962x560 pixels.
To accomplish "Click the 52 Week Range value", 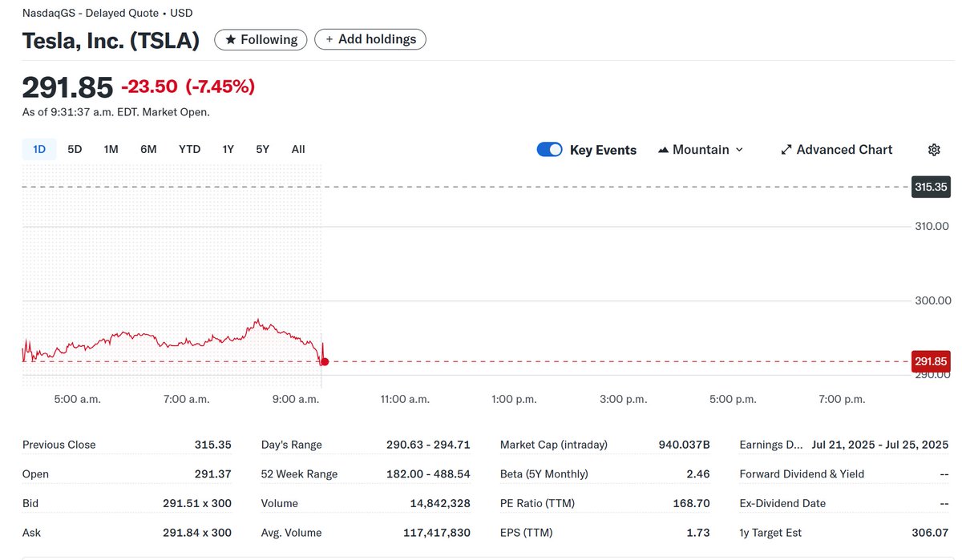I will 428,474.
